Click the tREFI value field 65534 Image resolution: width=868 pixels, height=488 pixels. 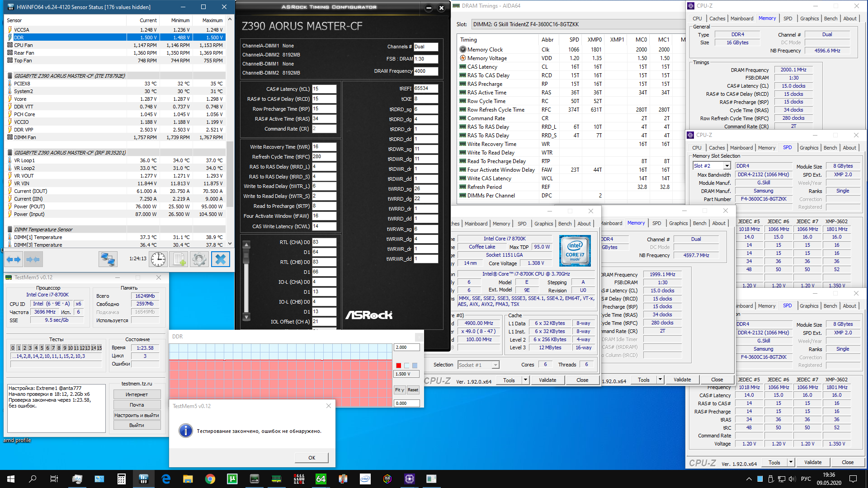(425, 89)
